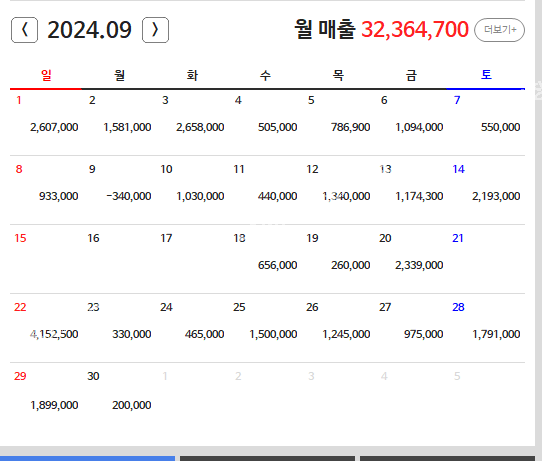Open September 22 showing 4,152,500
Image resolution: width=542 pixels, height=461 pixels.
tap(46, 328)
